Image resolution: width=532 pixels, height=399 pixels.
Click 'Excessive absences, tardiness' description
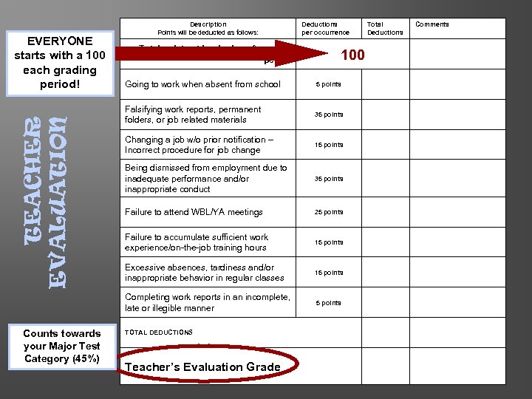tap(204, 273)
